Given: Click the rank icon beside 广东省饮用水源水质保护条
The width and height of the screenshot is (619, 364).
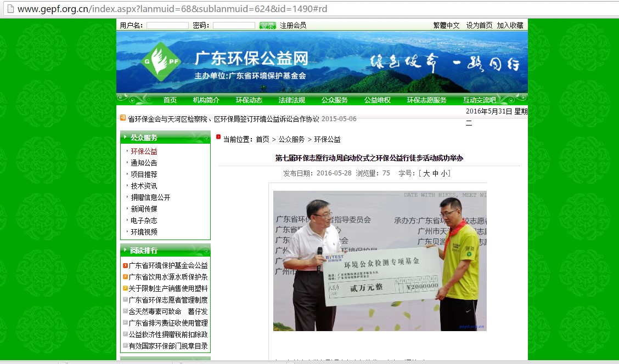Looking at the screenshot, I should [x=125, y=277].
